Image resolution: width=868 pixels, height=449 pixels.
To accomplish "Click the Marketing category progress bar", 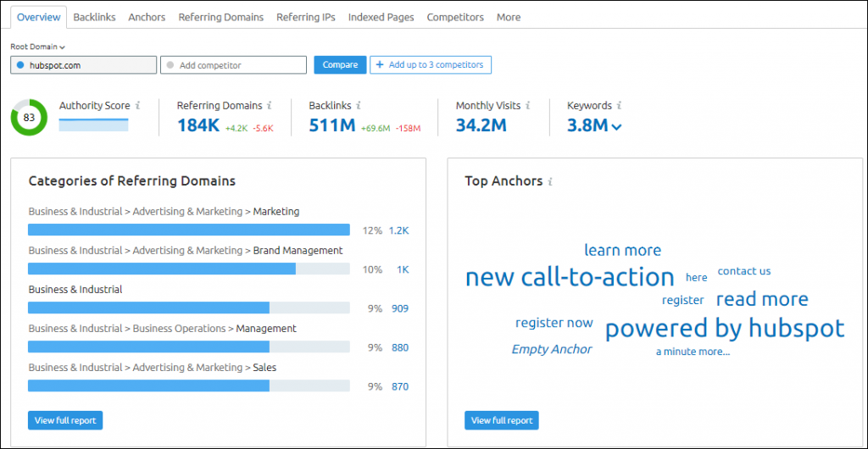I will [189, 230].
